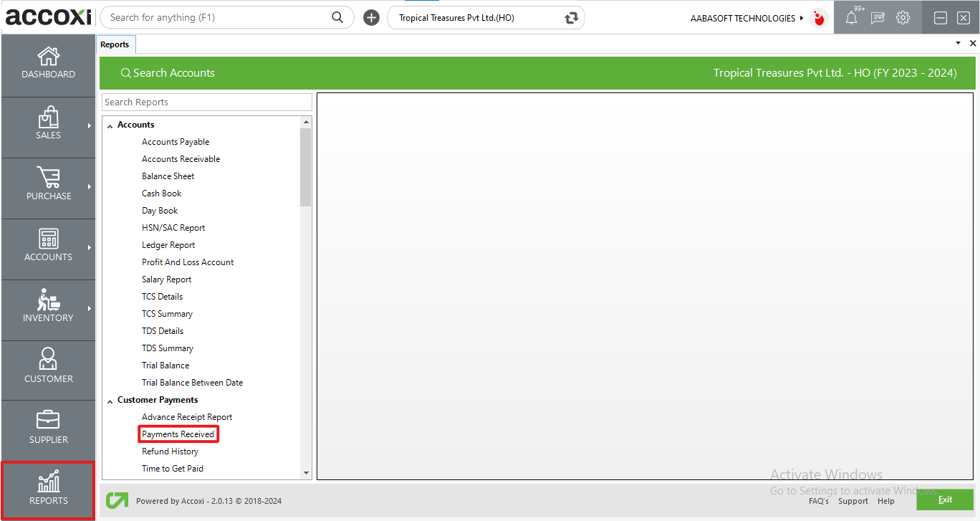This screenshot has width=980, height=521.
Task: Collapse the Accounts report group
Action: pos(110,124)
